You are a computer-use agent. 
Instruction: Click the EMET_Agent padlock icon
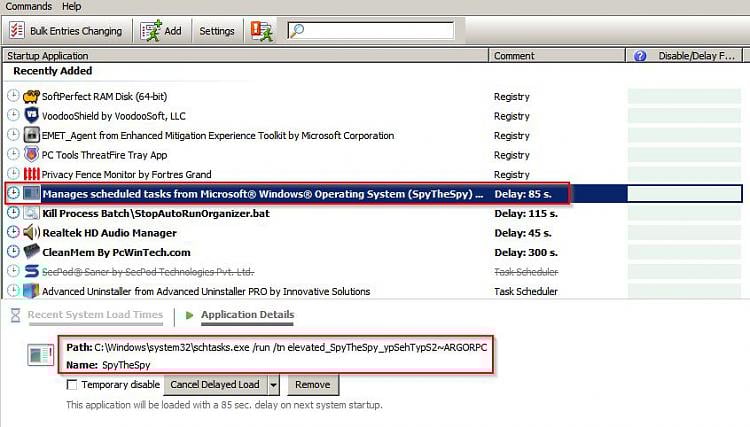pyautogui.click(x=31, y=135)
